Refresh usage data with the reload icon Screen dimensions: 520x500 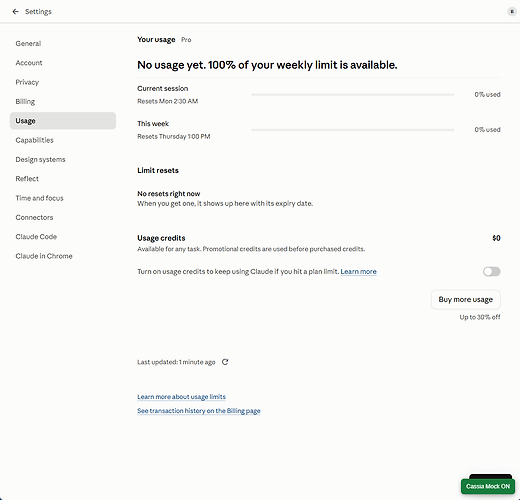(x=225, y=362)
